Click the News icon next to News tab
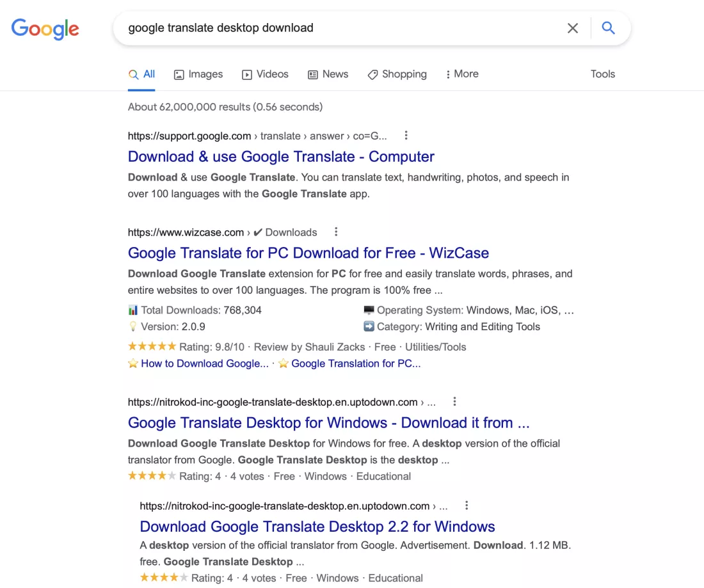The height and width of the screenshot is (588, 704). [x=312, y=74]
